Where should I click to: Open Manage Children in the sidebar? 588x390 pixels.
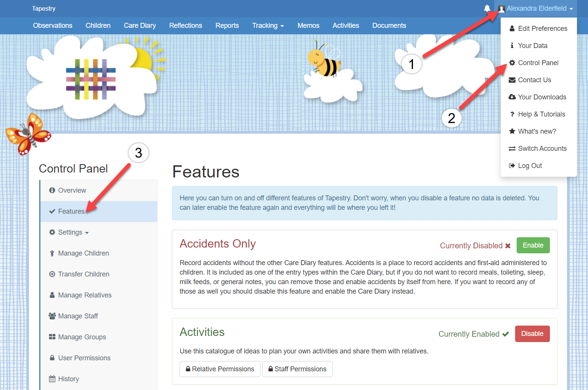coord(99,253)
